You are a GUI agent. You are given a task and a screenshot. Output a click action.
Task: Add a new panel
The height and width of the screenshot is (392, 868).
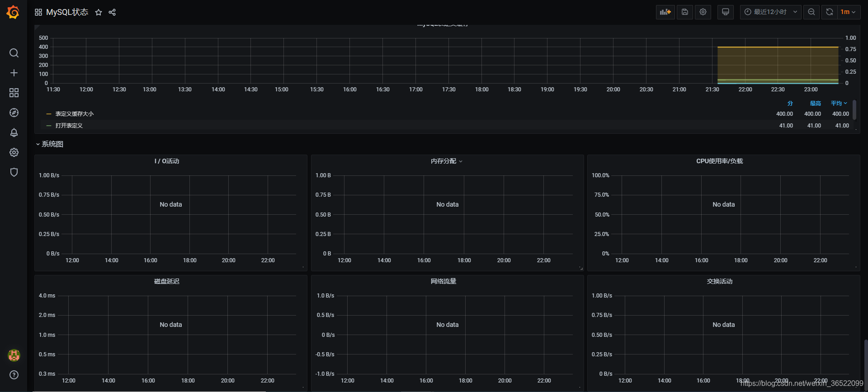coord(665,12)
